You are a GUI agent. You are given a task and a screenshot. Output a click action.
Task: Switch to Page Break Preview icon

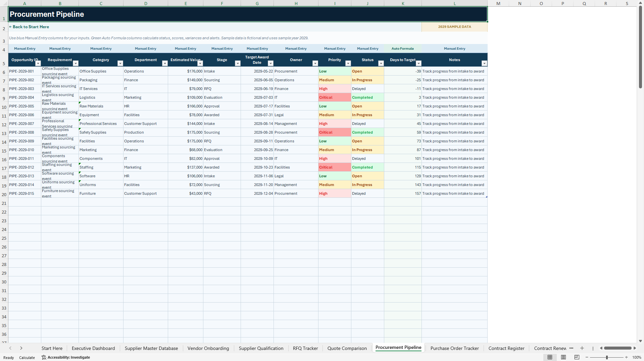click(x=577, y=357)
